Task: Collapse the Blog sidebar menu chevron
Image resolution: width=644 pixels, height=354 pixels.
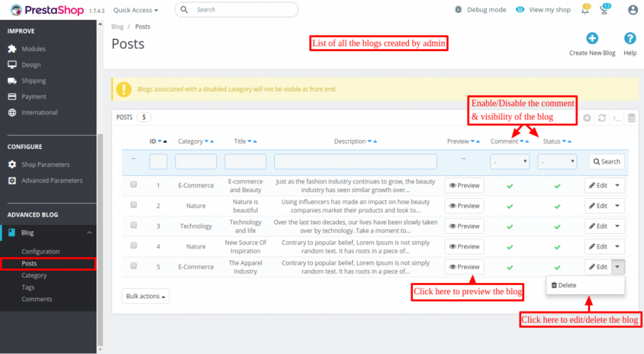Action: point(89,233)
